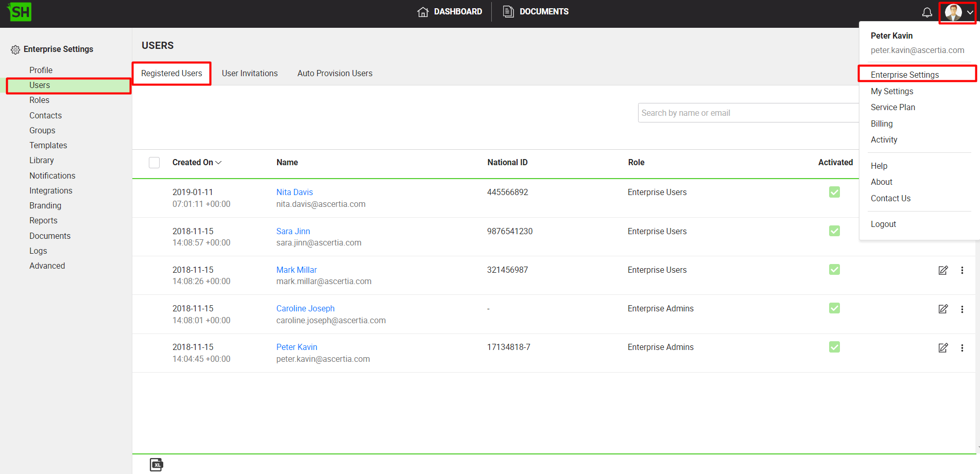Toggle the select-all users checkbox

click(x=154, y=163)
